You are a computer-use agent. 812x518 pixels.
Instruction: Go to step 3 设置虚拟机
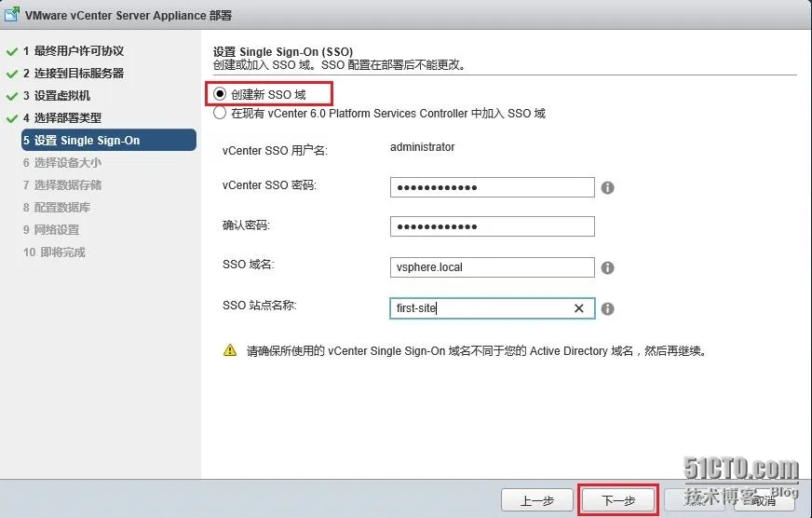click(57, 95)
